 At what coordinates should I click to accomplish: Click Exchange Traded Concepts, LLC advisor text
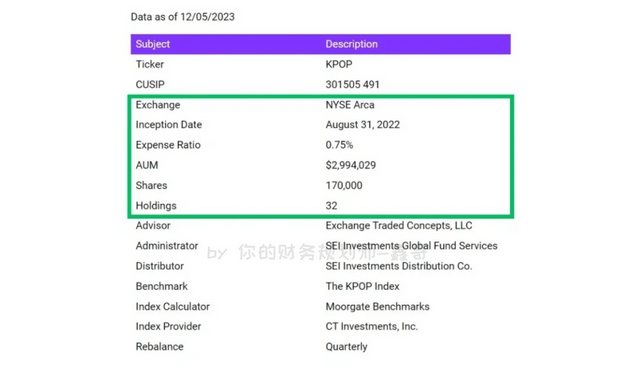pos(399,226)
